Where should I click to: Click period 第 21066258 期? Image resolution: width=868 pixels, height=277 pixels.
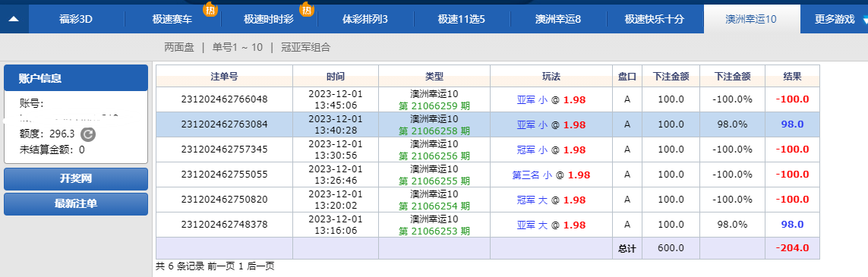coord(434,131)
